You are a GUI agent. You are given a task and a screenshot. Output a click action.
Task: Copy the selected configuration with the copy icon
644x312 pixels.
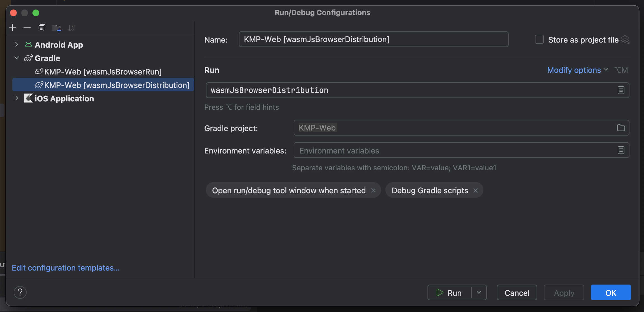pos(42,28)
